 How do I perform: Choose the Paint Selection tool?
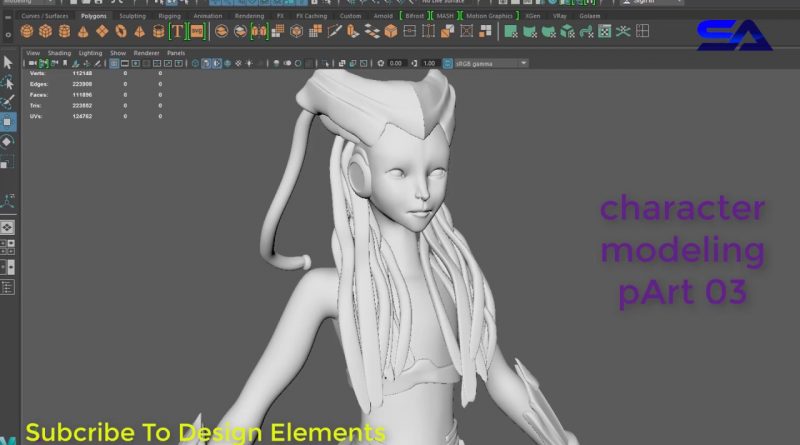coord(8,101)
